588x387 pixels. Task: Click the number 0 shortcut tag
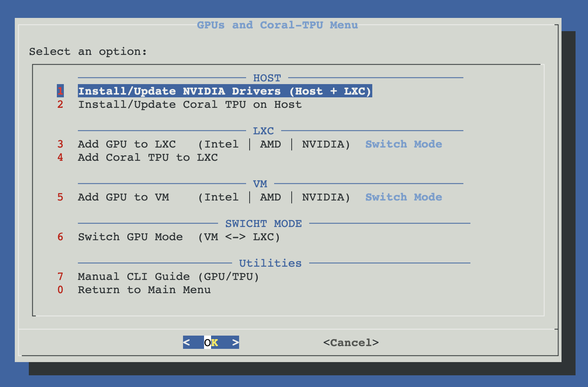(x=60, y=290)
